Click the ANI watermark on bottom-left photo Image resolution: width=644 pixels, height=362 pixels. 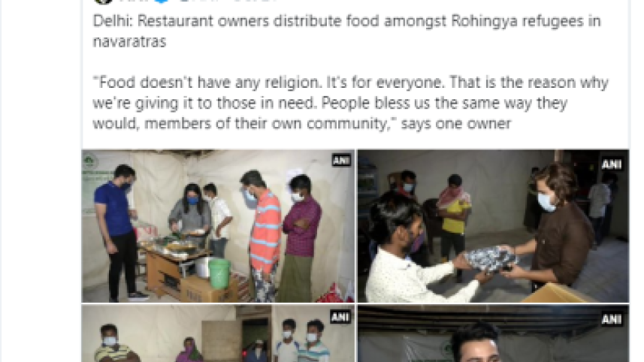(340, 317)
